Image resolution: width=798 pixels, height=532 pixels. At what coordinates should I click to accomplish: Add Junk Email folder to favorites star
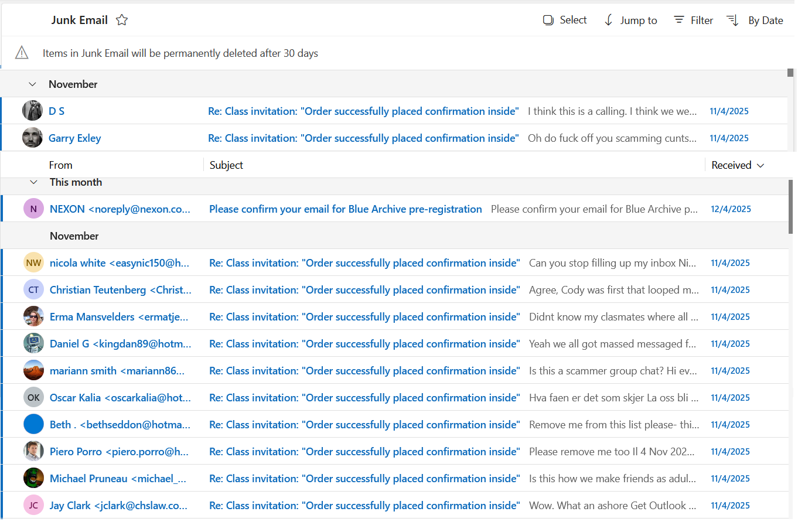[x=122, y=20]
